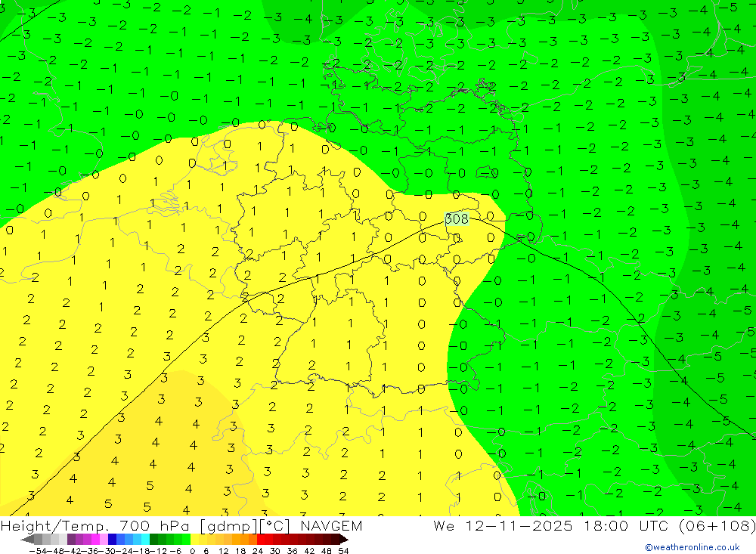Click the '54' maximum legend value
Screen dimensions: 756x554
click(x=343, y=551)
